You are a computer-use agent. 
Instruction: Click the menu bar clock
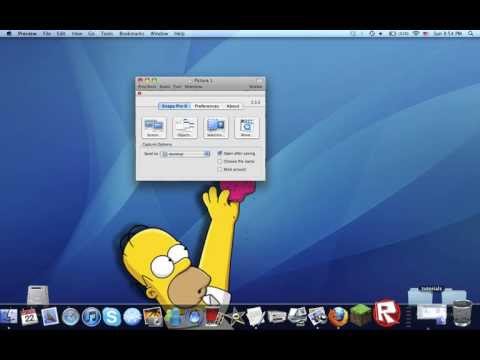click(x=447, y=34)
